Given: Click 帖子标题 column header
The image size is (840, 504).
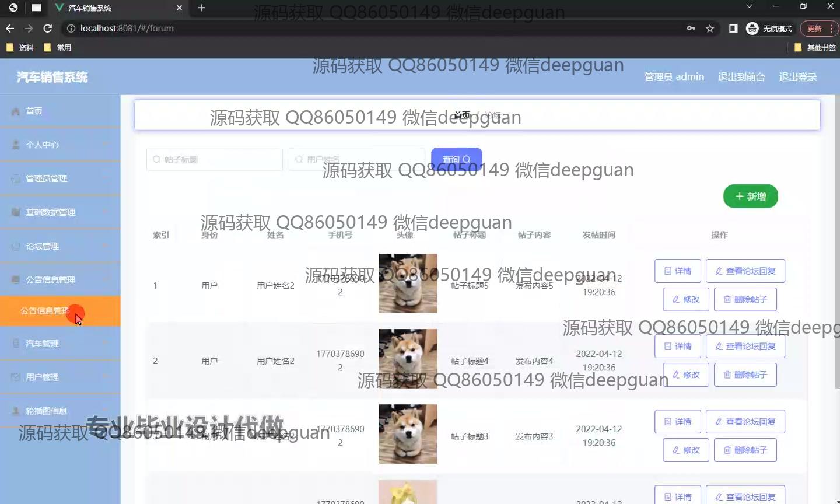Looking at the screenshot, I should 470,235.
